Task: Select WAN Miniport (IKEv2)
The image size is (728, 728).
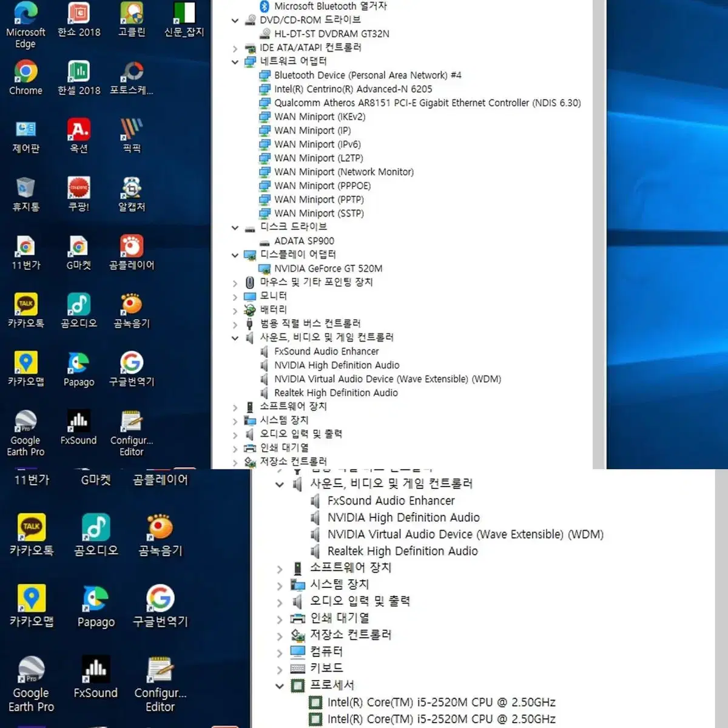Action: point(320,116)
